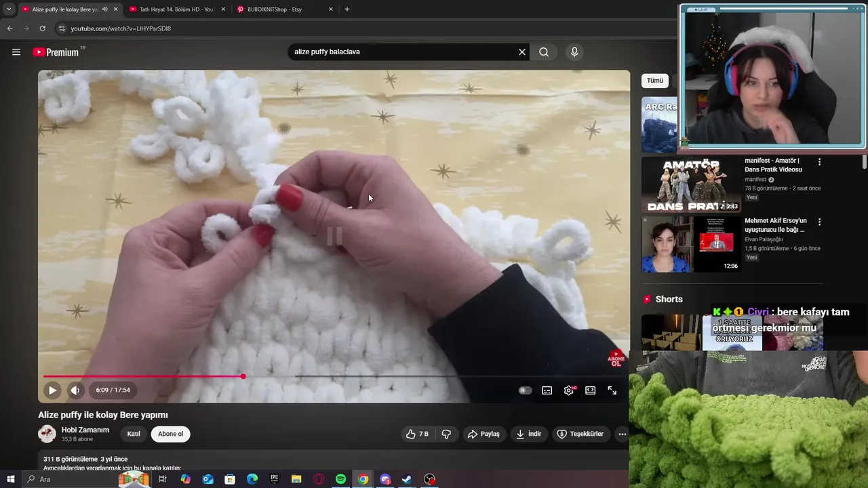This screenshot has width=868, height=488.
Task: Open the YouTube hamburger guide menu
Action: (16, 52)
